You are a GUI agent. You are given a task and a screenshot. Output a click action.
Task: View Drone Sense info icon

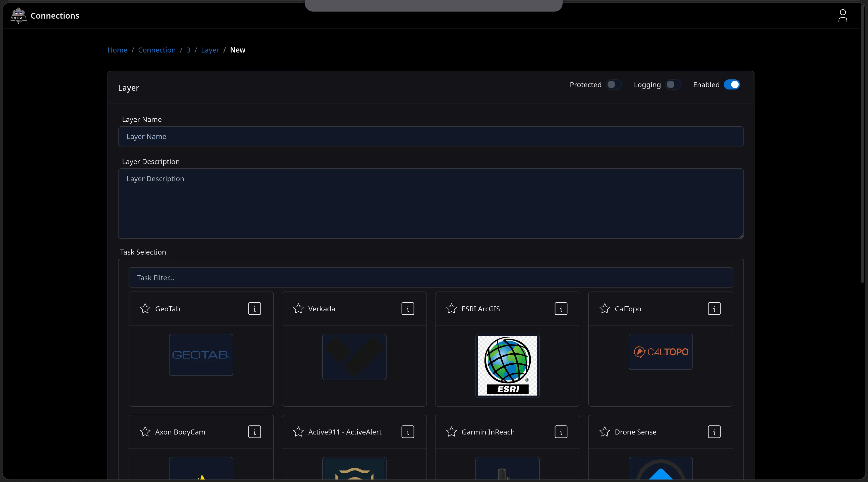coord(714,432)
